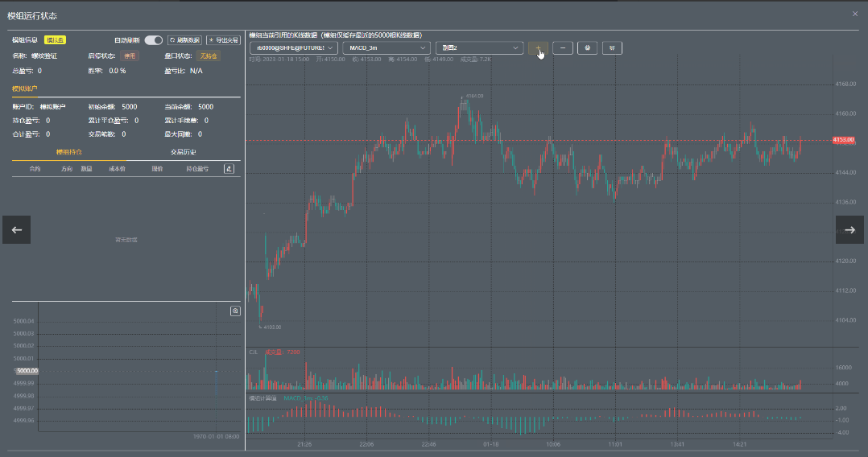Click the 导出交易 button
Screen dimensions: 868x457
(x=223, y=39)
